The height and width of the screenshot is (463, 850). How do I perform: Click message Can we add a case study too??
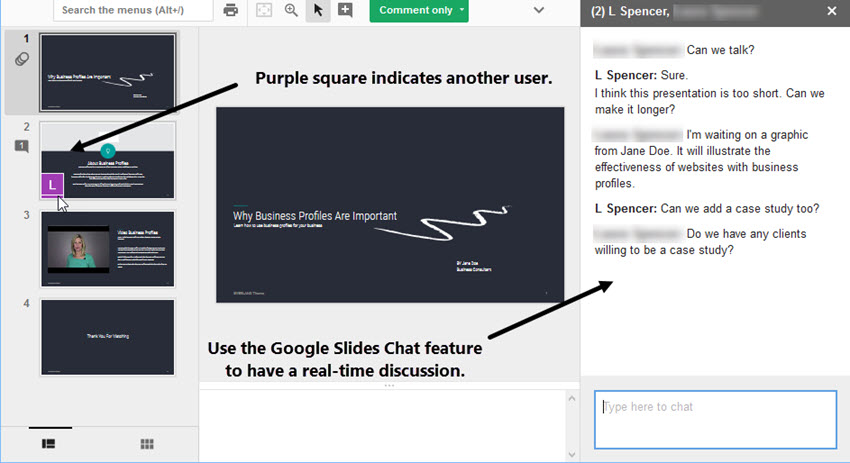(739, 209)
